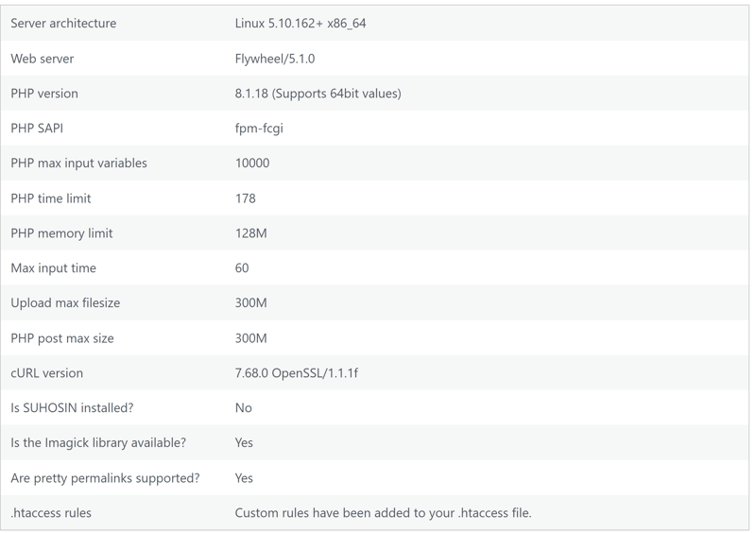
Task: Select the Upload max filesize value 300M
Action: click(250, 303)
